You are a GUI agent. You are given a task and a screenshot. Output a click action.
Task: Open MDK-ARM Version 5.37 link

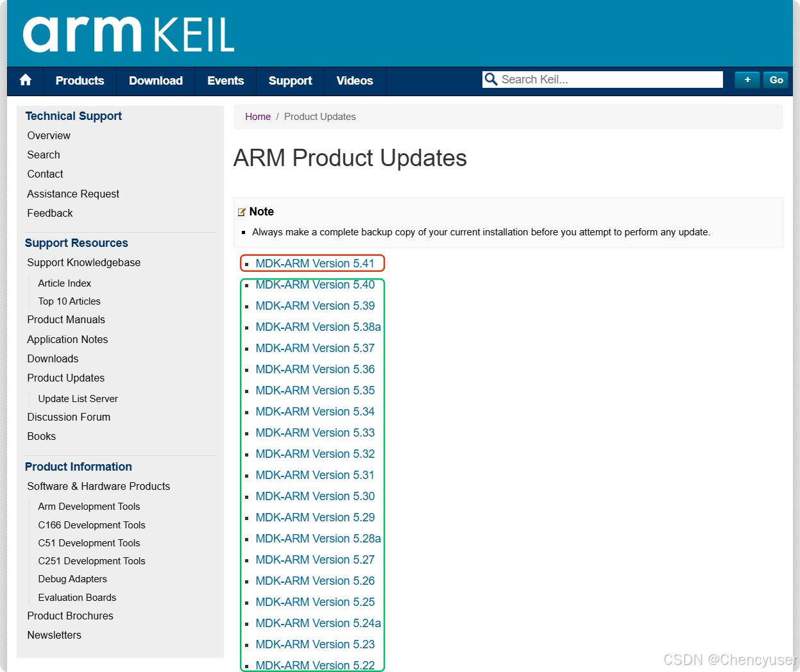click(315, 348)
